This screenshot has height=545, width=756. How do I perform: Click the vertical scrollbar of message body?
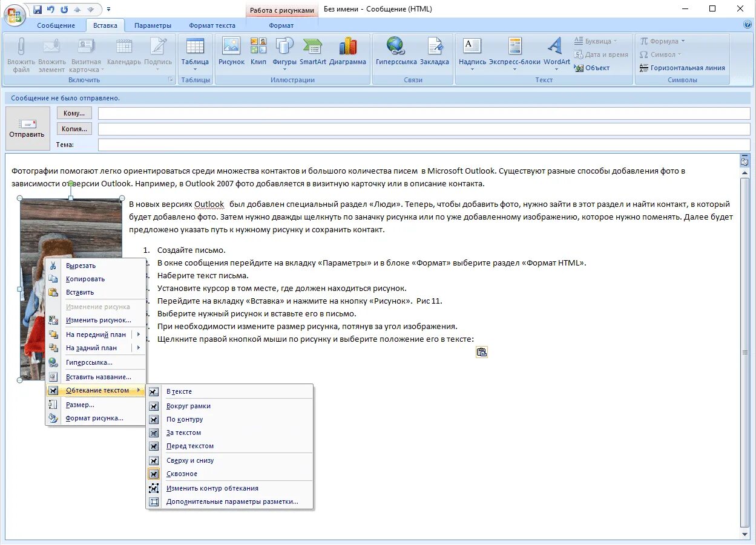pyautogui.click(x=744, y=353)
